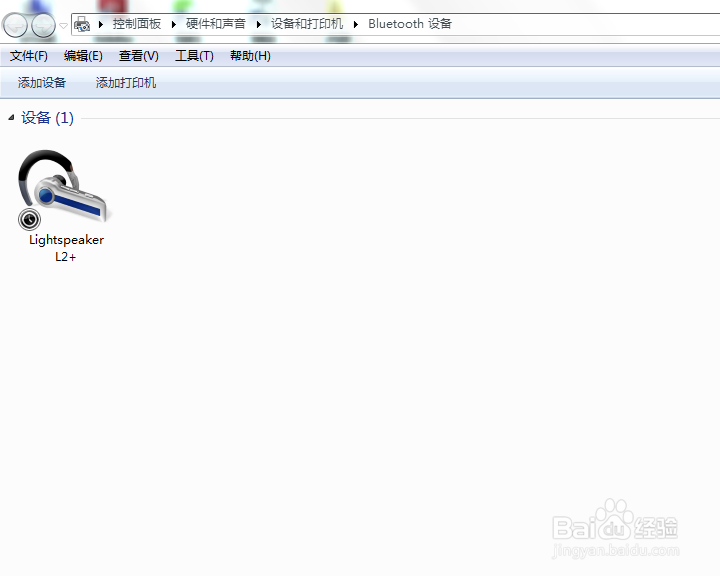The image size is (720, 576).
Task: Open the recent pages dropdown arrow
Action: click(63, 26)
